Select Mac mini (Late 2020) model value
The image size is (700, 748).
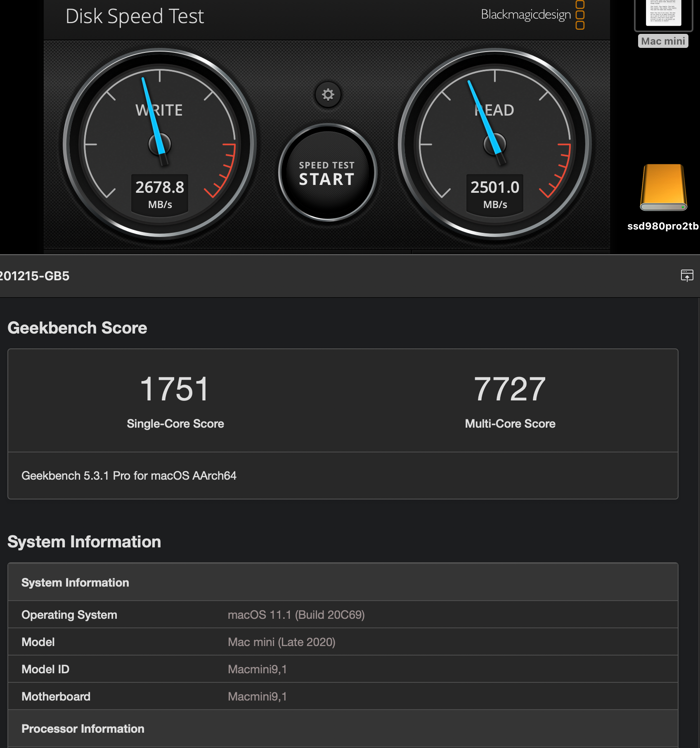click(282, 642)
